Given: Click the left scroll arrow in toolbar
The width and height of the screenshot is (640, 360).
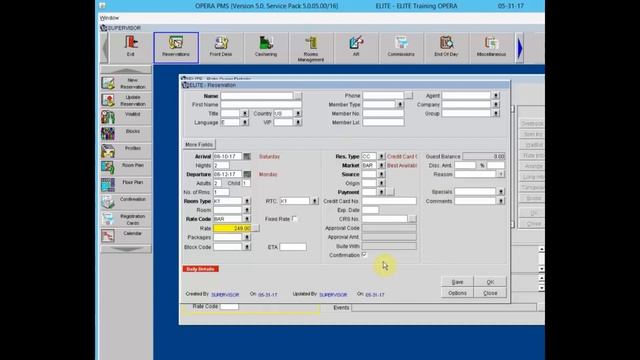Looking at the screenshot, I should tap(104, 48).
